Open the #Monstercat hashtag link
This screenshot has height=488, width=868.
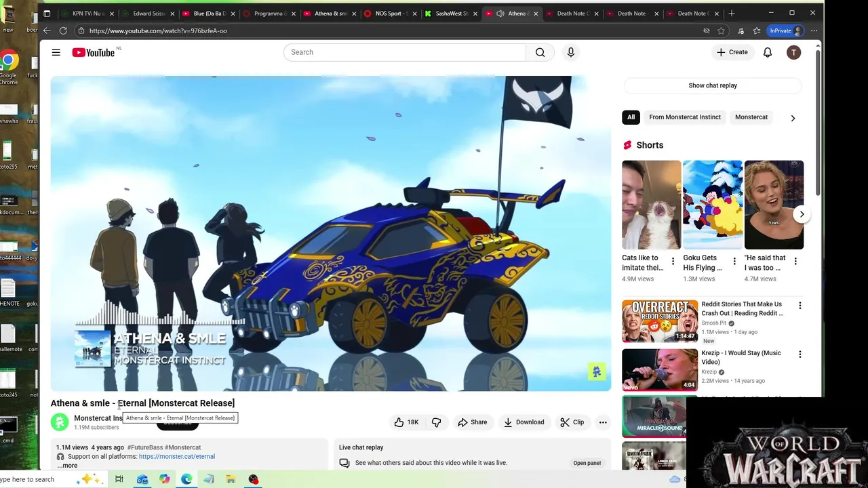(182, 447)
